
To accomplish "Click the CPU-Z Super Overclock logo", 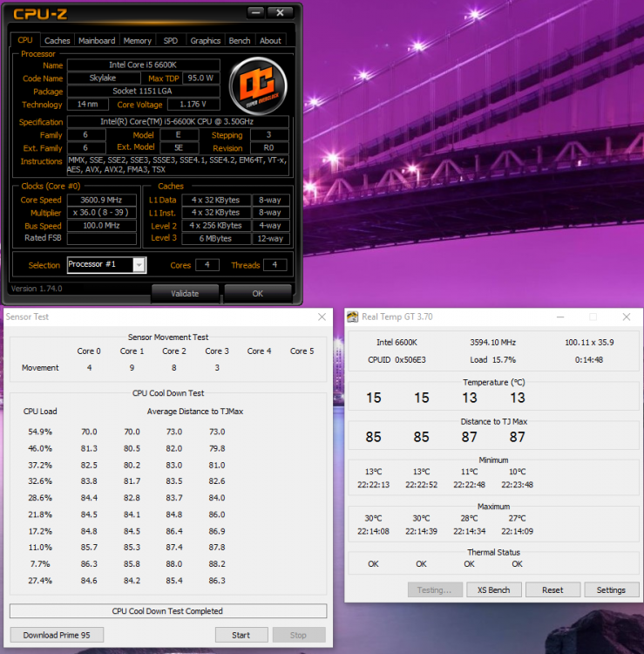I will (x=258, y=86).
